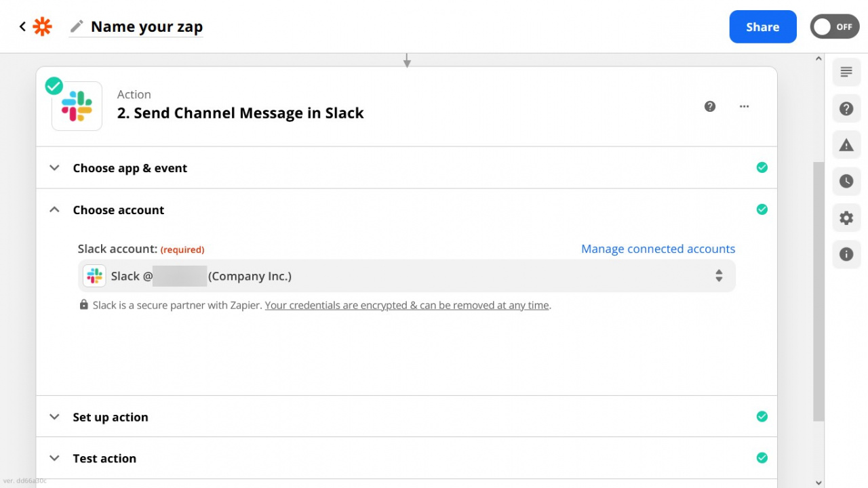Open the Slack account dropdown
868x488 pixels.
pos(406,276)
